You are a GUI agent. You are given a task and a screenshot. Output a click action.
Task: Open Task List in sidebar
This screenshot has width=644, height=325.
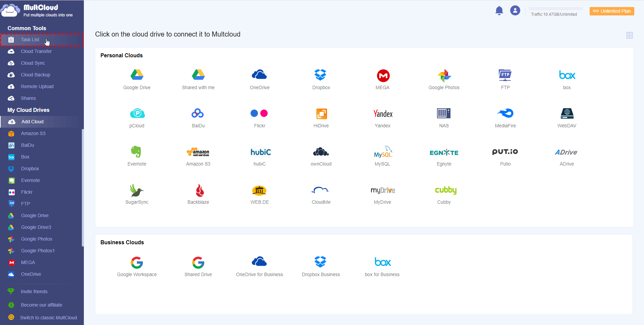tap(42, 40)
